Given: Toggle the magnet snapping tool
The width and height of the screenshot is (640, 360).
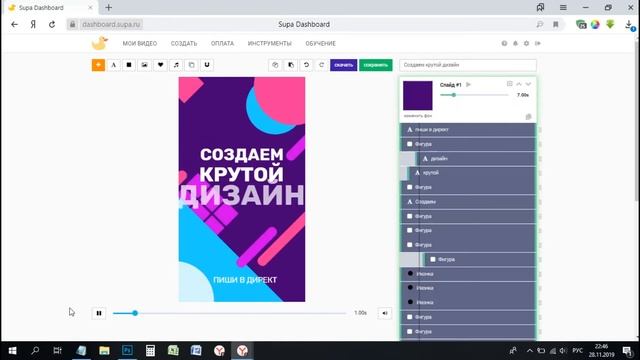Looking at the screenshot, I should [x=207, y=65].
